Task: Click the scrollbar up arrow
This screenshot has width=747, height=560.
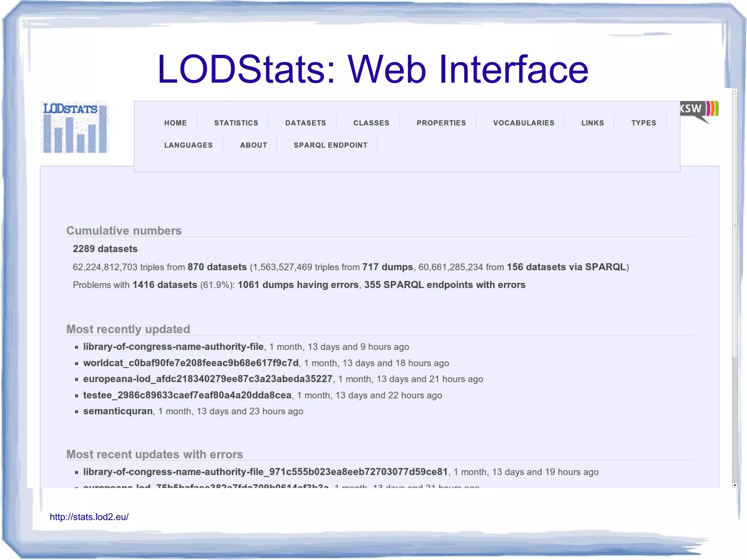Action: (735, 91)
